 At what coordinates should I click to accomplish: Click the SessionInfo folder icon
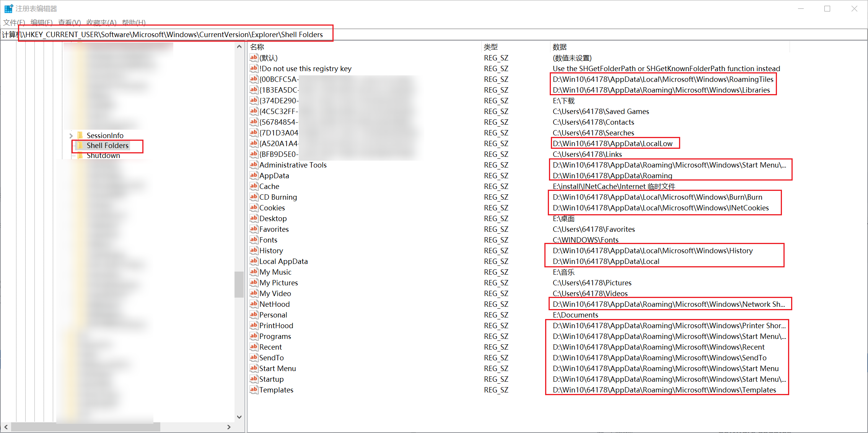pos(80,135)
